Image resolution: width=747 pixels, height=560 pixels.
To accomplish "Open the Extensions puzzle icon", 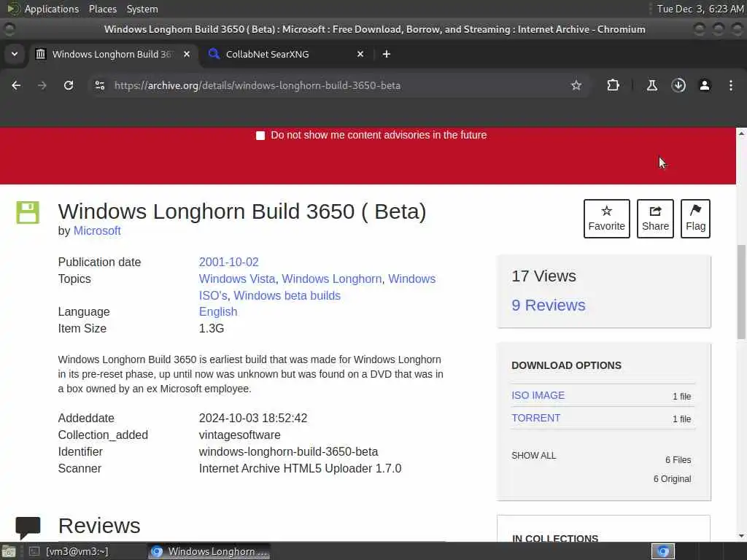I will 613,85.
